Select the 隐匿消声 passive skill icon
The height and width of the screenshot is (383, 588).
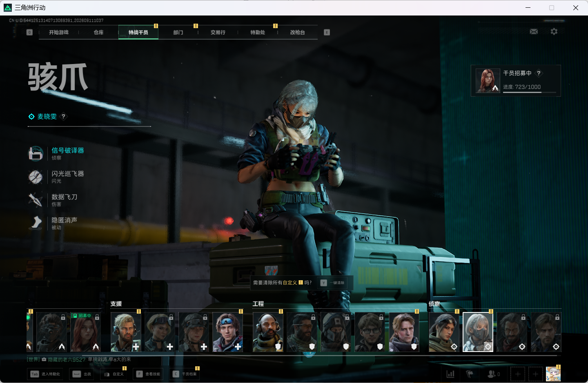(x=36, y=223)
